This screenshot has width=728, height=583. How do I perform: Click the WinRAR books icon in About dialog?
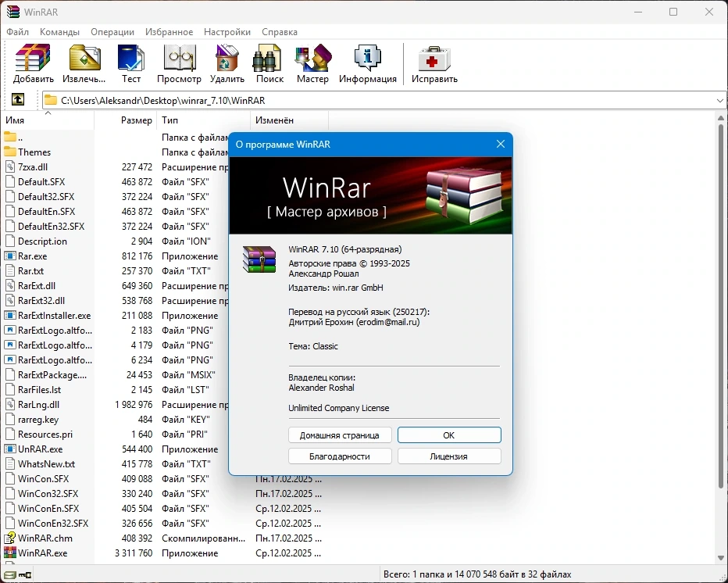pos(259,259)
